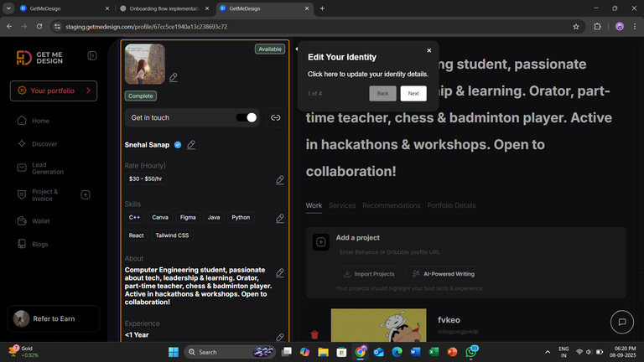Click the Java skill tag
This screenshot has width=644, height=362.
tap(214, 218)
